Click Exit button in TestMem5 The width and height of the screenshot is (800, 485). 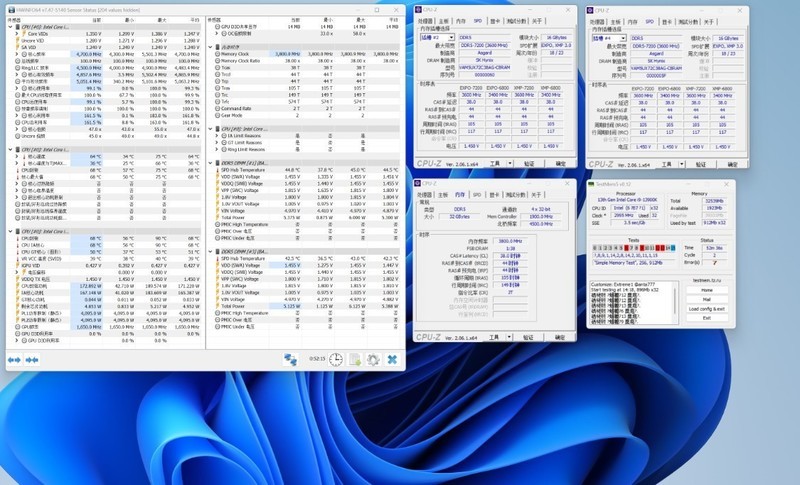pyautogui.click(x=706, y=317)
